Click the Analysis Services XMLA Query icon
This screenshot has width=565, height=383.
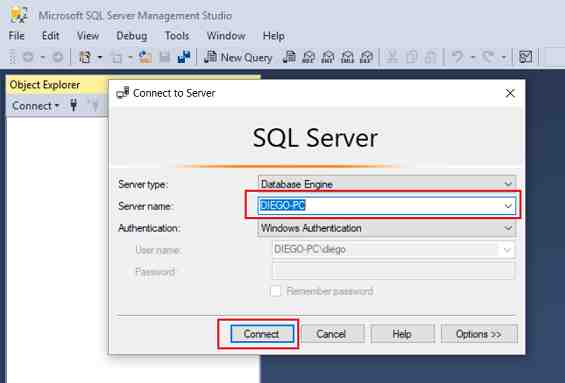[x=348, y=57]
